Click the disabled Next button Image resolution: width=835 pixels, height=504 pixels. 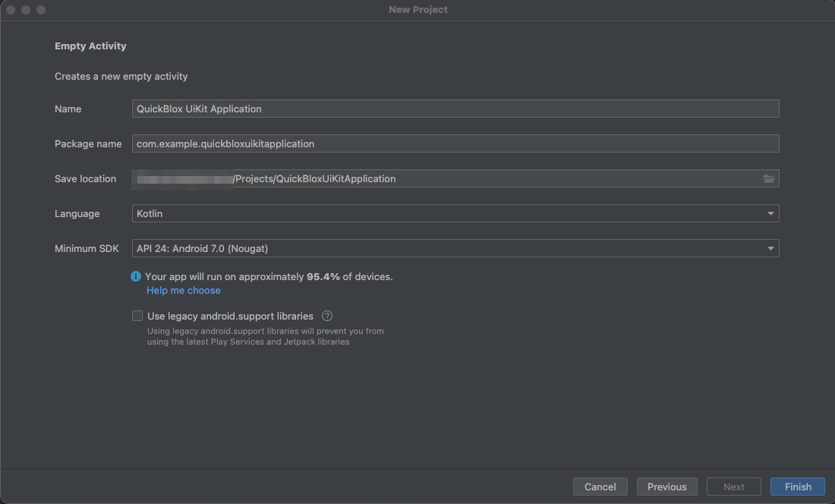pos(734,487)
